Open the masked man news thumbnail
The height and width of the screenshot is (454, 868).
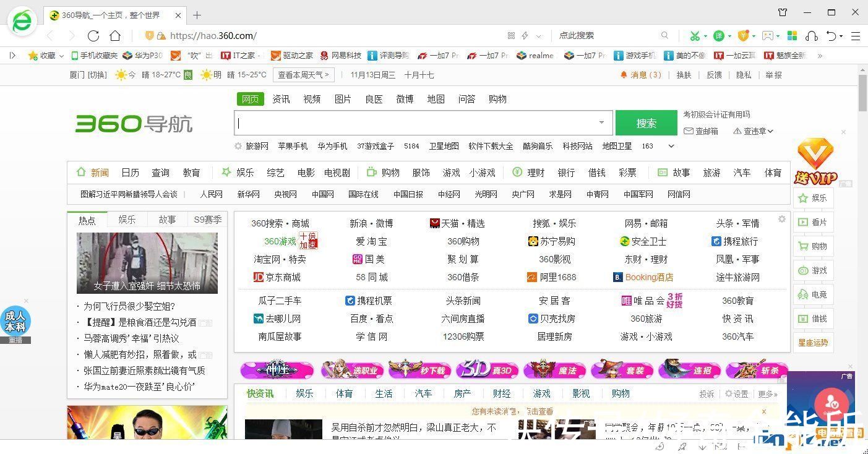(147, 263)
